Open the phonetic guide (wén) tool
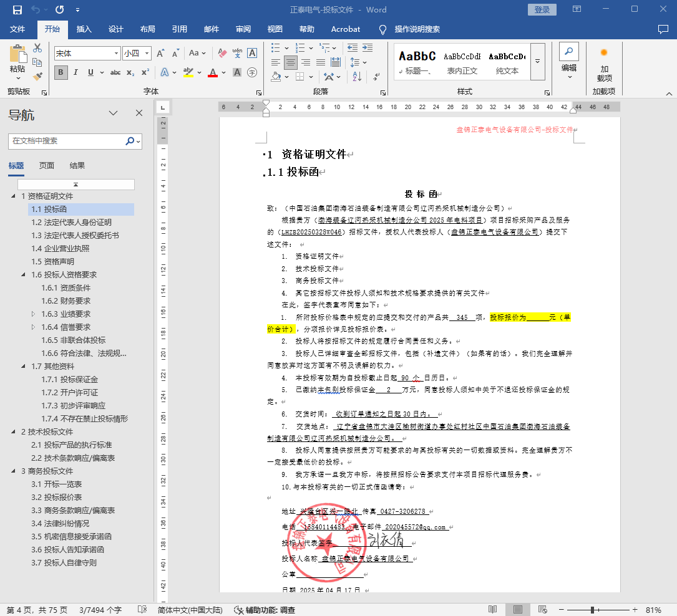The image size is (677, 616). click(237, 53)
